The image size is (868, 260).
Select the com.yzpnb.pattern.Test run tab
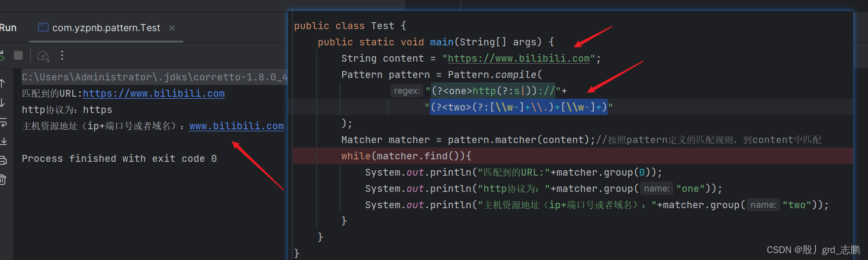[106, 28]
